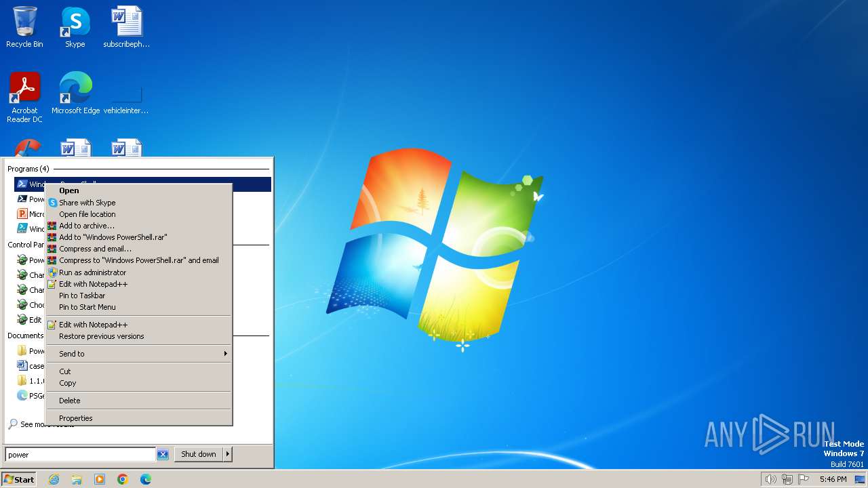Select Add to archive… entry
The height and width of the screenshot is (488, 868).
pos(138,226)
